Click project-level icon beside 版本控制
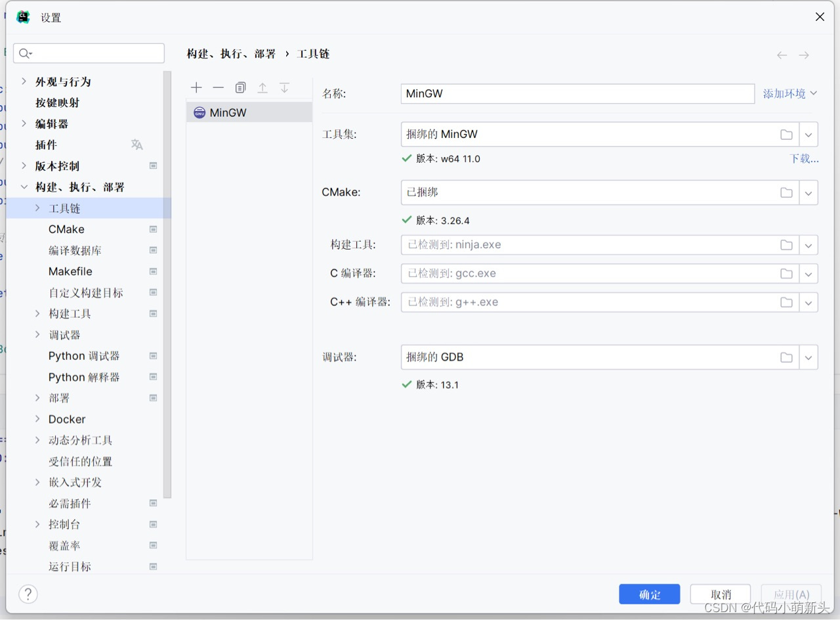The image size is (840, 620). point(153,166)
